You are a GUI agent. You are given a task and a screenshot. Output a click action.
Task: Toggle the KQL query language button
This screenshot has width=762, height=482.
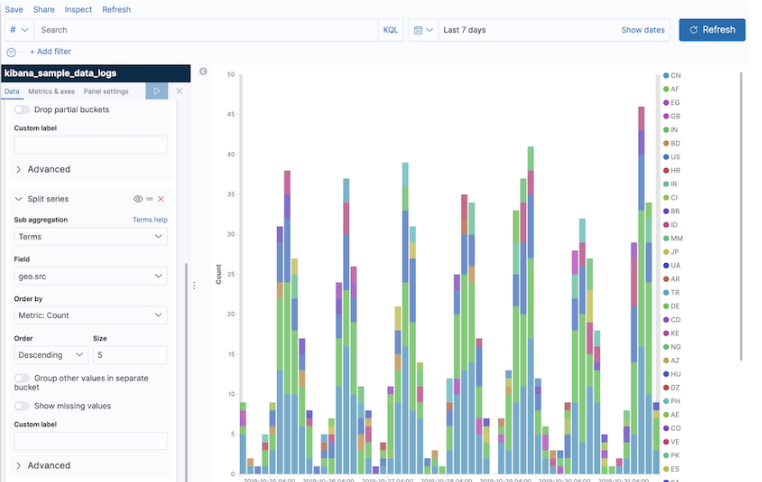coord(390,30)
